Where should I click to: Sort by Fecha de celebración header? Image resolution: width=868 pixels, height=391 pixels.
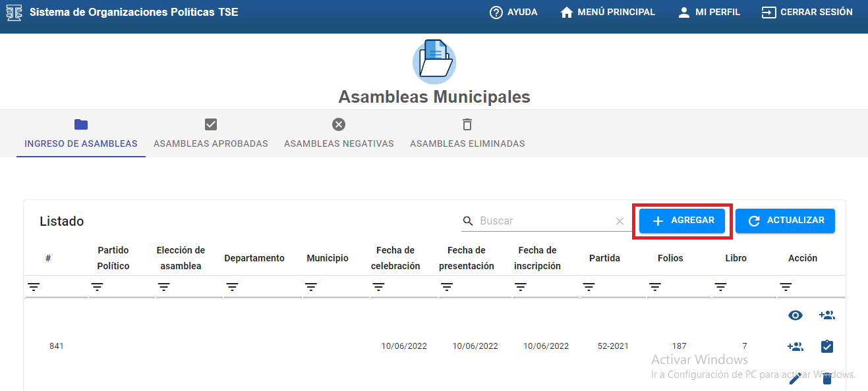click(395, 258)
